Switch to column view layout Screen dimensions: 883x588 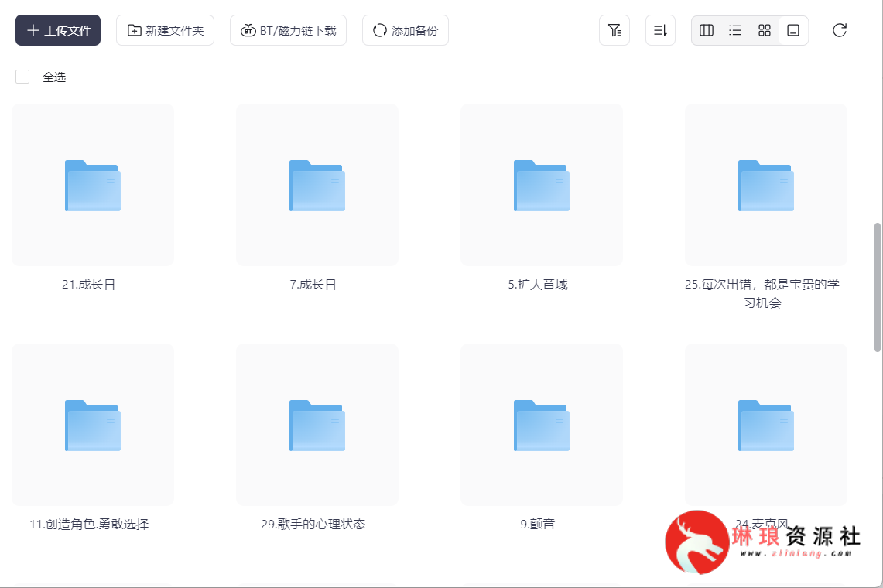point(707,30)
